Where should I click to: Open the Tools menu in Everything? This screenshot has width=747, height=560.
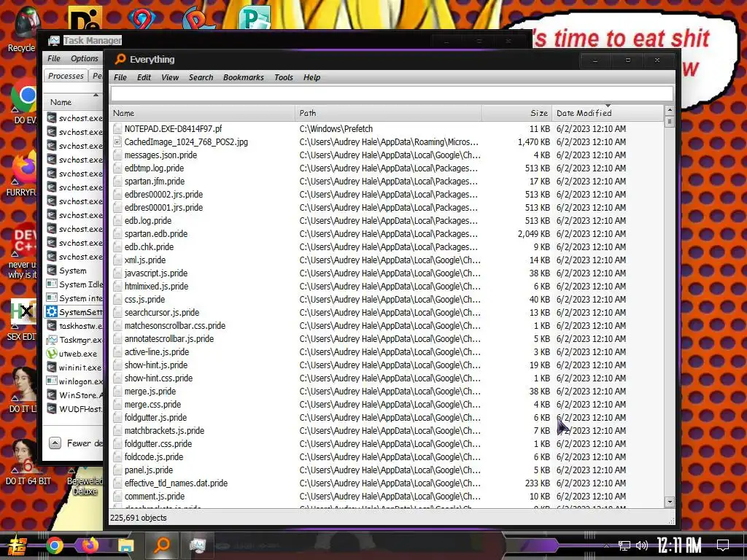pyautogui.click(x=284, y=77)
